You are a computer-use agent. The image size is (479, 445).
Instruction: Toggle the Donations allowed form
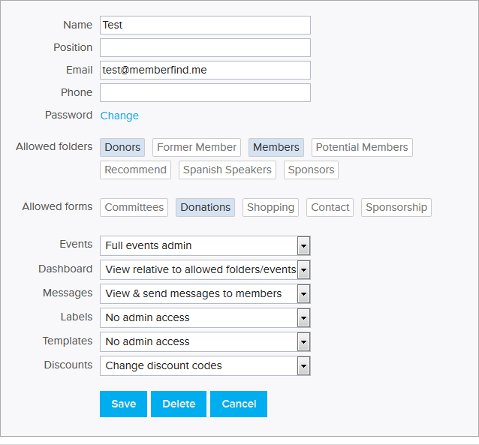coord(205,207)
